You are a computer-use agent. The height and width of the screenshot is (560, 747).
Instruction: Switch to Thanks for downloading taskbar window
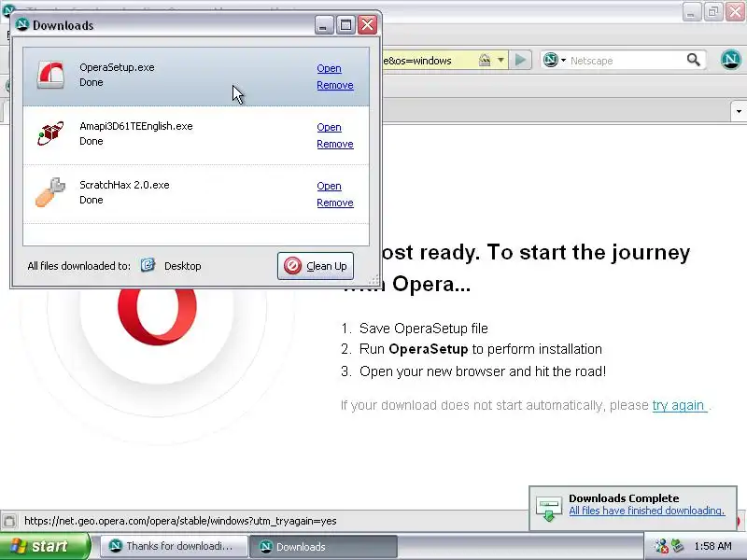(x=174, y=546)
